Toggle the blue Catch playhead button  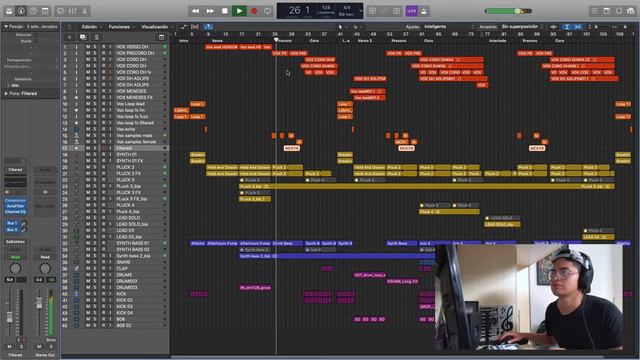coord(208,27)
